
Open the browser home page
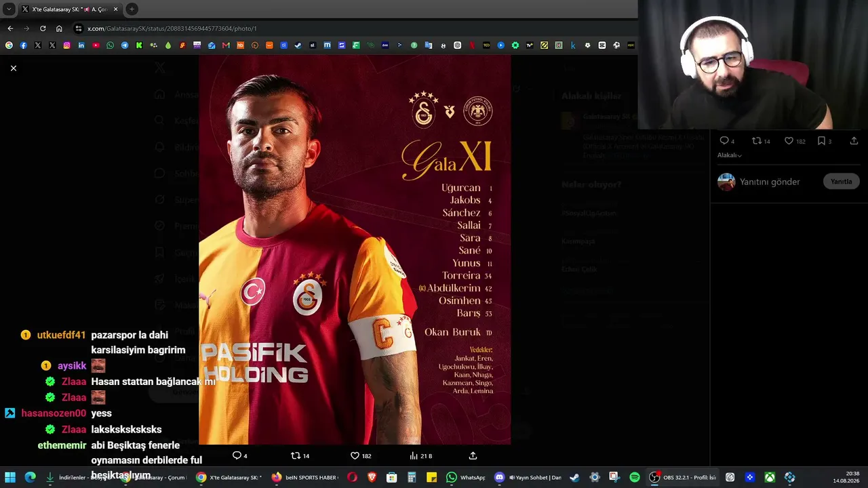coord(59,28)
